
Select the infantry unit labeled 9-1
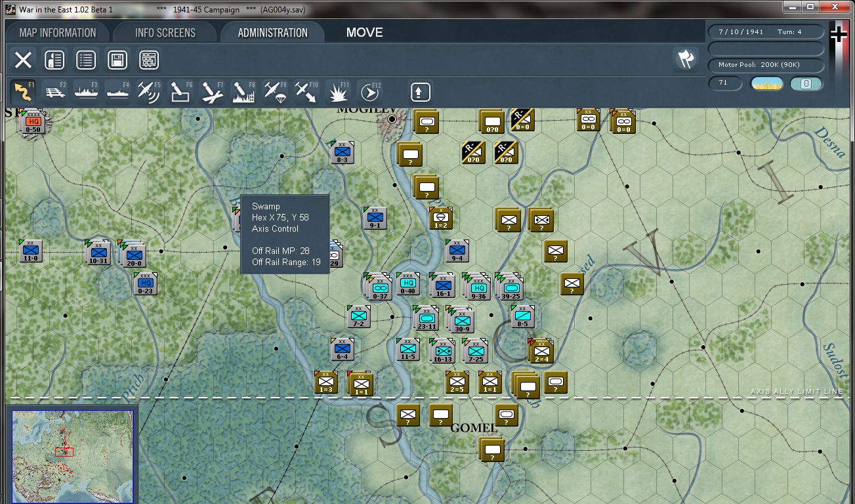tap(375, 219)
